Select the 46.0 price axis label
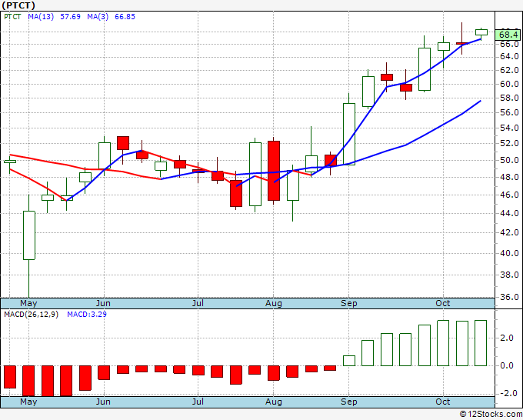This screenshot has width=523, height=420. pyautogui.click(x=509, y=195)
